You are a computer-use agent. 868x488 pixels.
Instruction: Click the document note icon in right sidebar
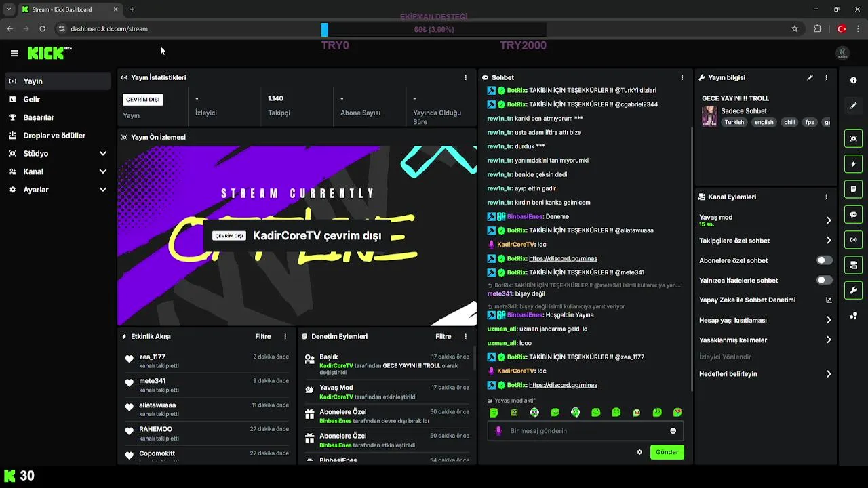click(x=853, y=189)
